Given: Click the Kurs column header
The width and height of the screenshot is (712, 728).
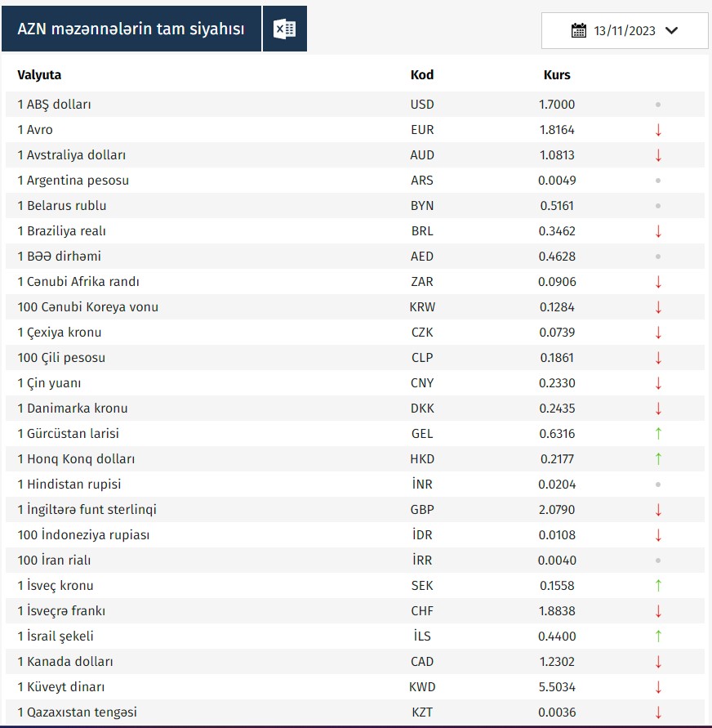Looking at the screenshot, I should [557, 75].
